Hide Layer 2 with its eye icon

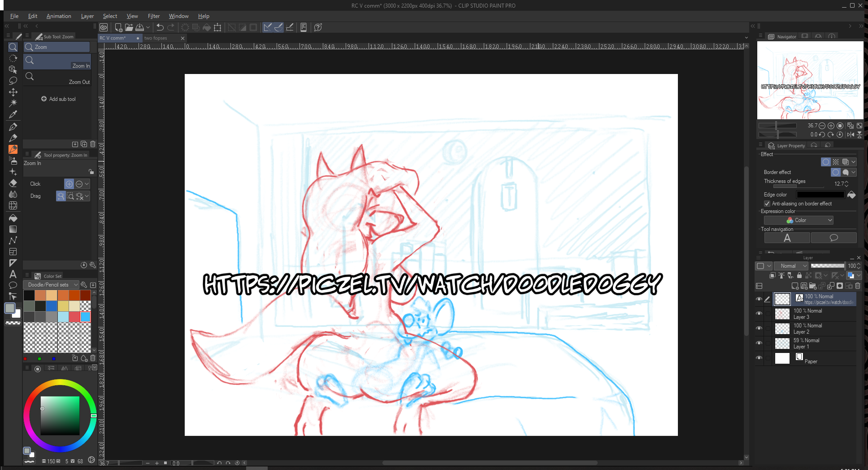coord(759,328)
